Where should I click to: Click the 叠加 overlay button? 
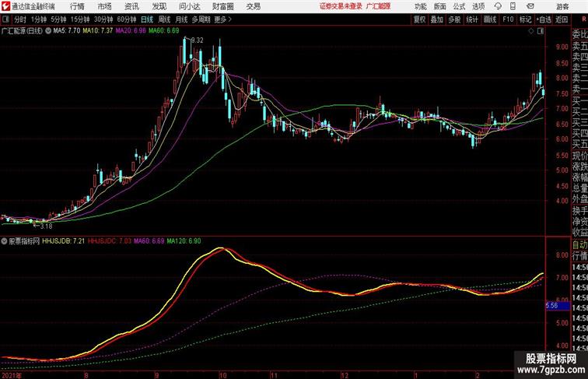pos(437,19)
